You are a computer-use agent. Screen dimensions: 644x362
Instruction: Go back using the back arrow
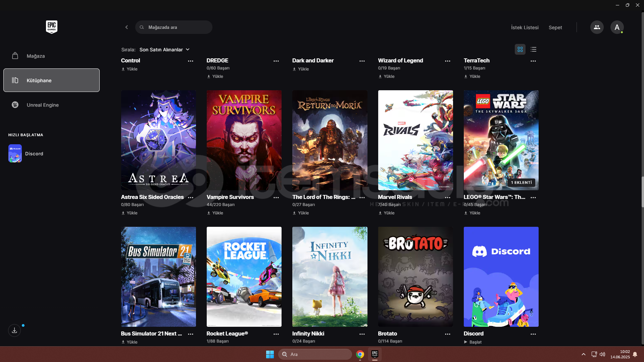tap(127, 27)
